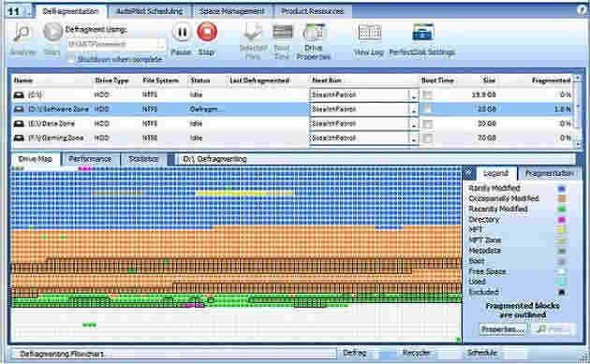590x364 pixels.
Task: Click the Properties... button
Action: click(503, 329)
